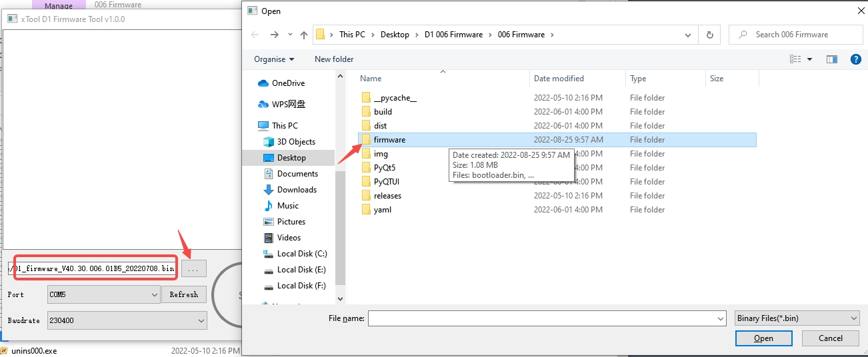Open Baudrate 230400 dropdown
The width and height of the screenshot is (868, 357).
point(127,320)
